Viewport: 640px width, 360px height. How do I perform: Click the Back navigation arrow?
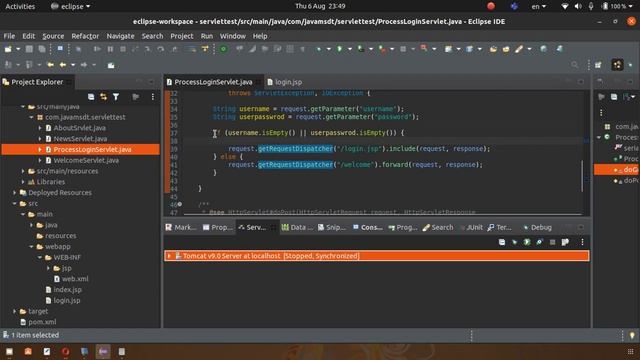[62, 65]
